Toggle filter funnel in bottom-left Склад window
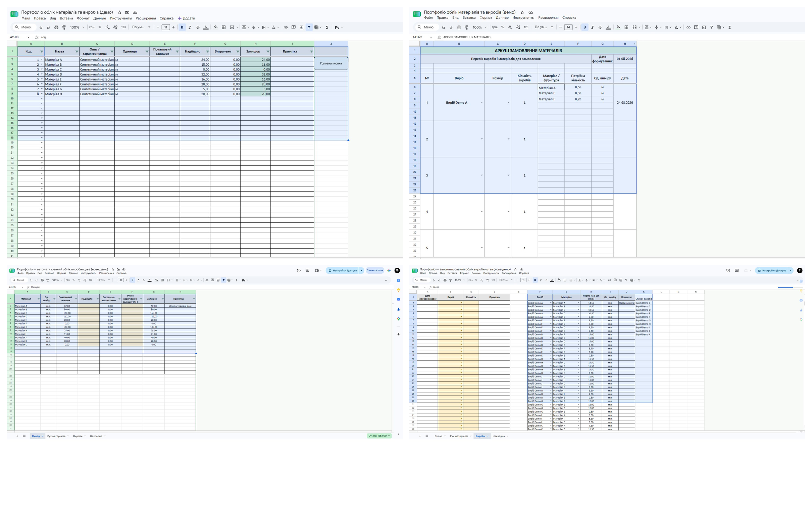Image resolution: width=812 pixels, height=524 pixels. coord(223,280)
